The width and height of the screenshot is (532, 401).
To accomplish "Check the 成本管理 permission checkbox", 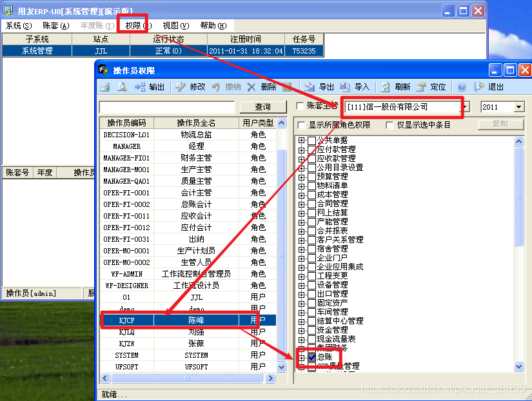I will 312,195.
